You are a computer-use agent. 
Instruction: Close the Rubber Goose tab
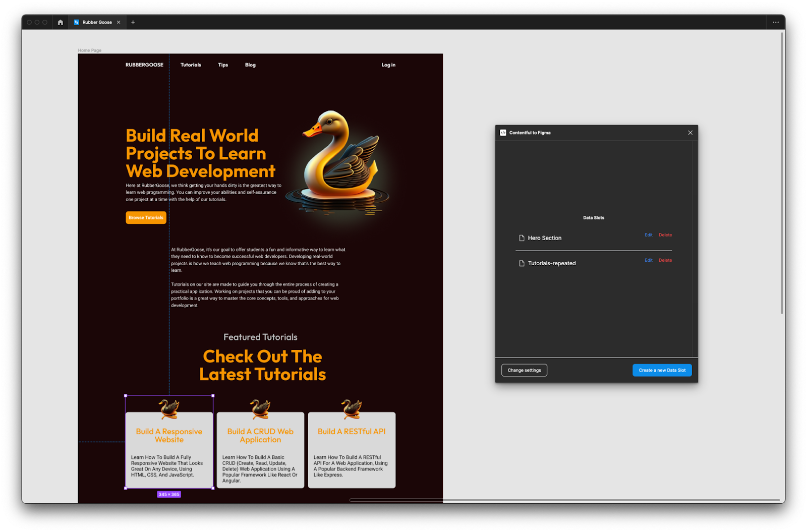(x=119, y=22)
